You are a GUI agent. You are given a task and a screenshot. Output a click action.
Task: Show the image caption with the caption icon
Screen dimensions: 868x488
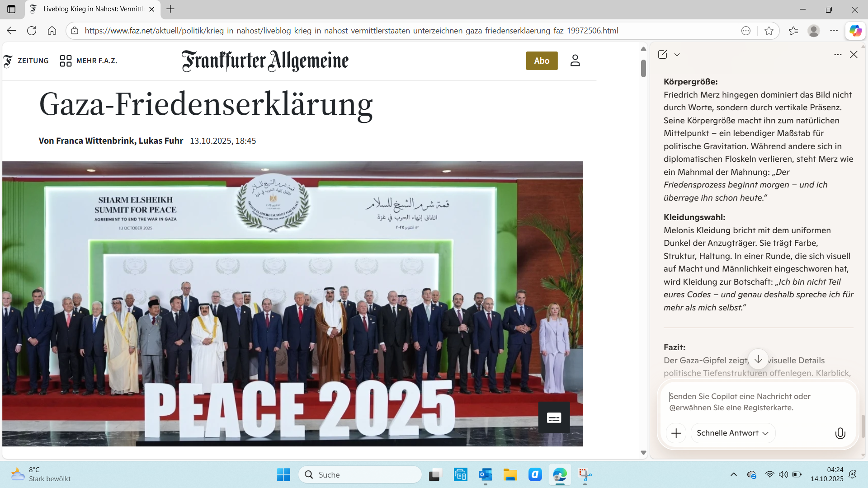(x=554, y=418)
